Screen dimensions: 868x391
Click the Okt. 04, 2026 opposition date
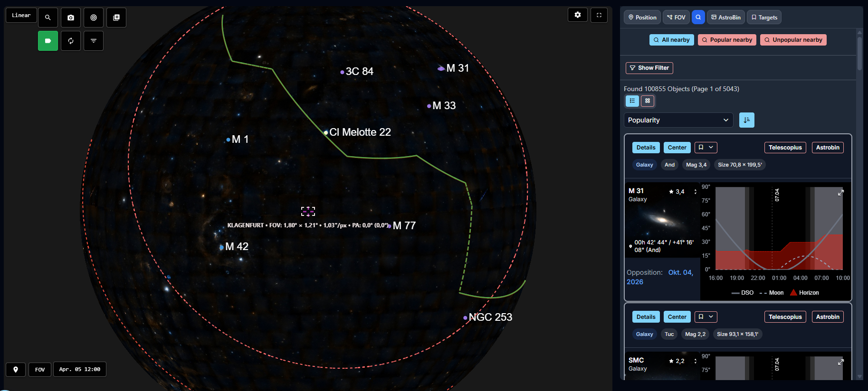coord(660,277)
